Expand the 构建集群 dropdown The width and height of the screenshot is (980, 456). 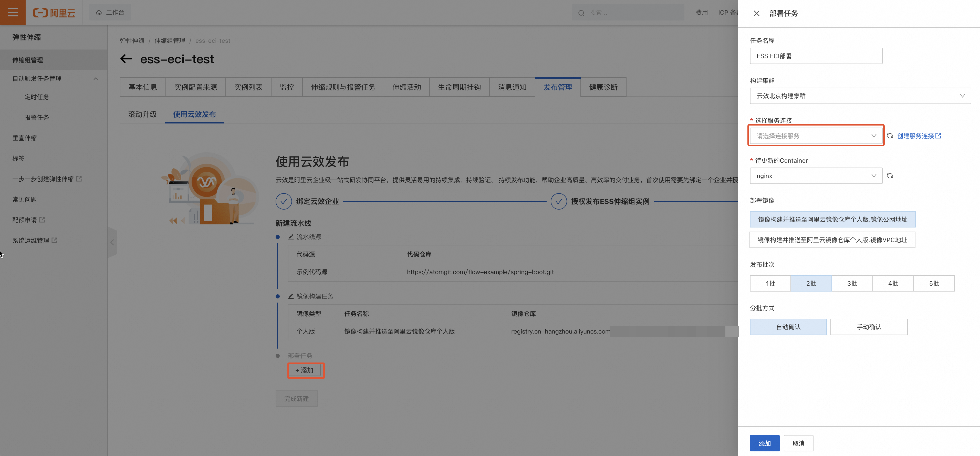point(860,96)
